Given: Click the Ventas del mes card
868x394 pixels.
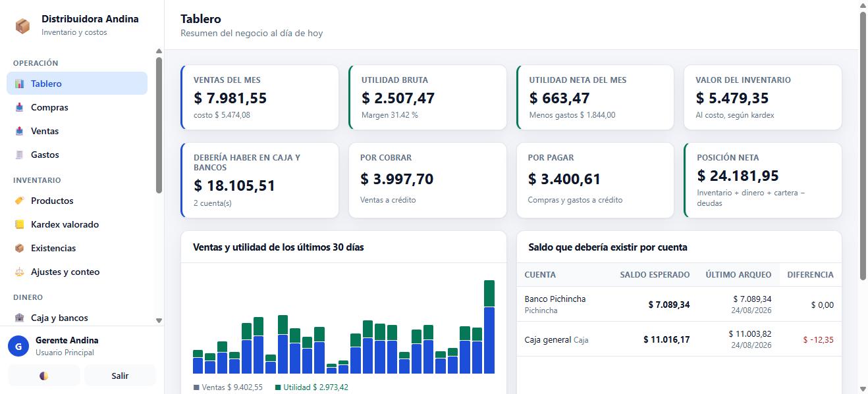Looking at the screenshot, I should pyautogui.click(x=259, y=97).
